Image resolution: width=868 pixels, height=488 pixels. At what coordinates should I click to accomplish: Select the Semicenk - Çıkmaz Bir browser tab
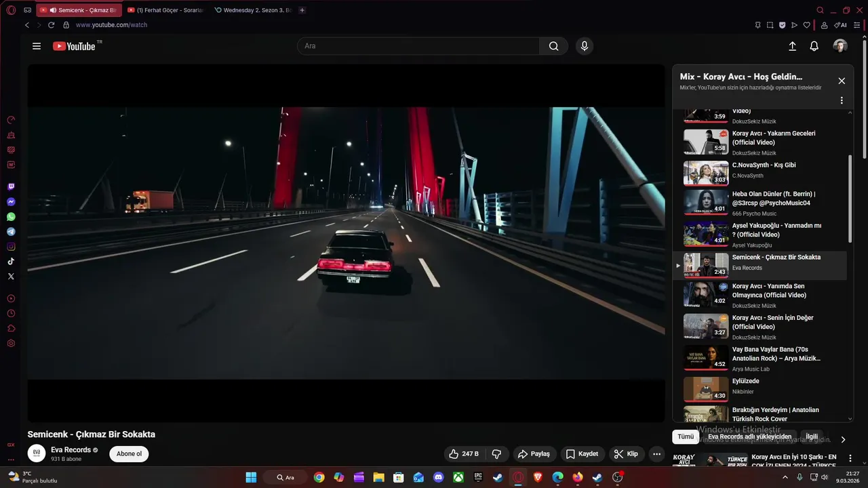[x=78, y=10]
